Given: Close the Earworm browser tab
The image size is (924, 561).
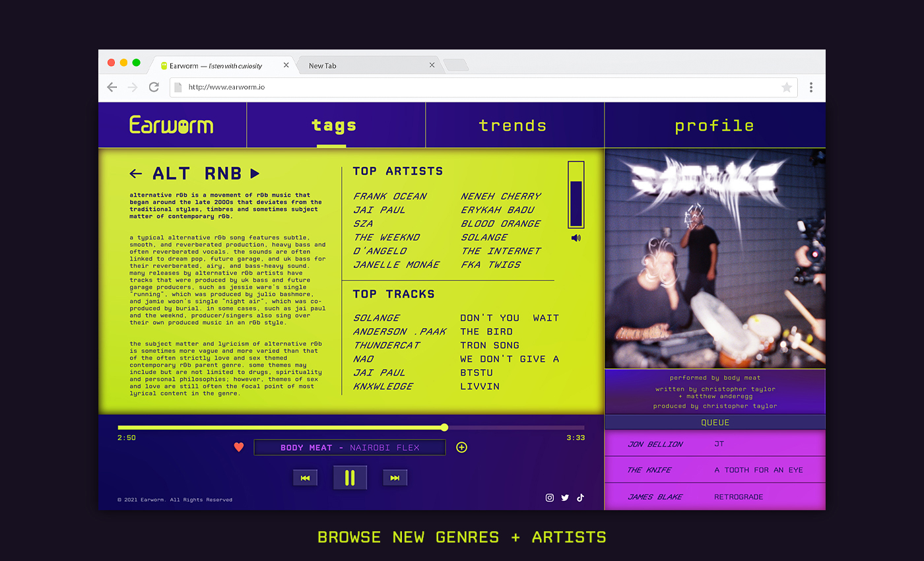Looking at the screenshot, I should click(286, 65).
